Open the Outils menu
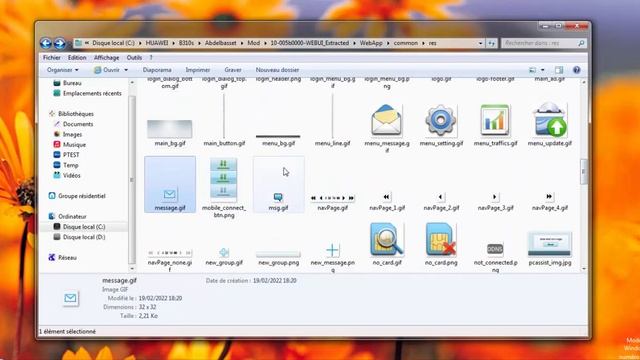Image resolution: width=640 pixels, height=360 pixels. pos(134,58)
